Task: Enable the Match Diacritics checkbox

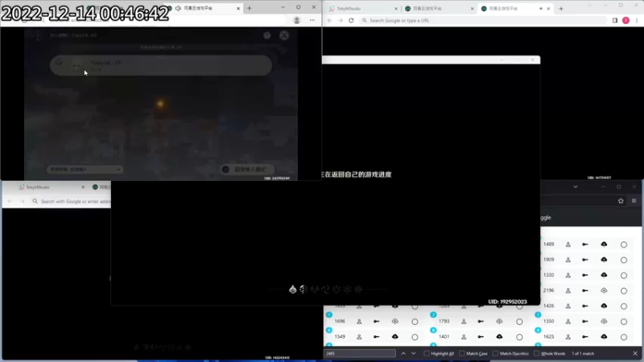Action: (x=495, y=353)
